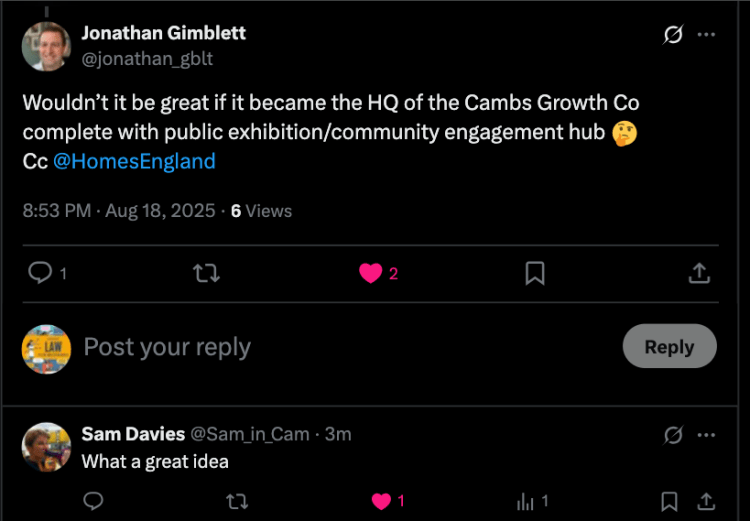
Task: View analytics for Sam Davies's reply
Action: (x=526, y=501)
